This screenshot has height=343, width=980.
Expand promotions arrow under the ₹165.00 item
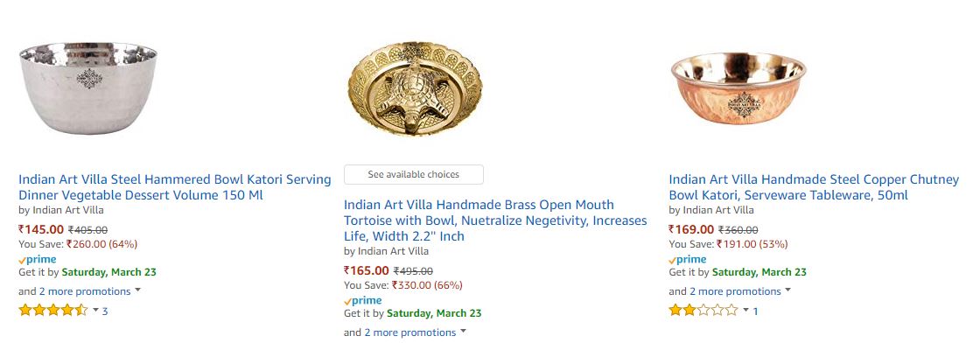463,332
